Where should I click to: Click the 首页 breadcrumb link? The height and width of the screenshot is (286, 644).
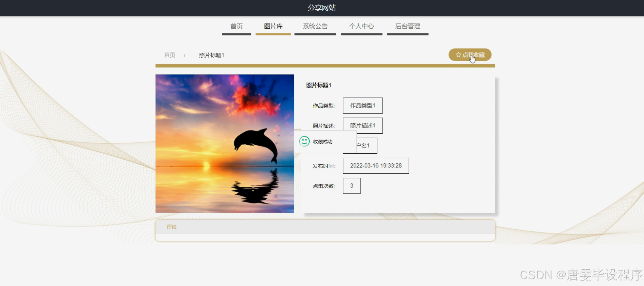pyautogui.click(x=170, y=55)
